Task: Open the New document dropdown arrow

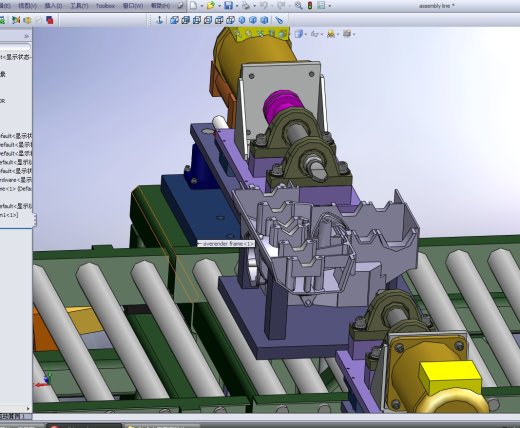Action: click(202, 6)
